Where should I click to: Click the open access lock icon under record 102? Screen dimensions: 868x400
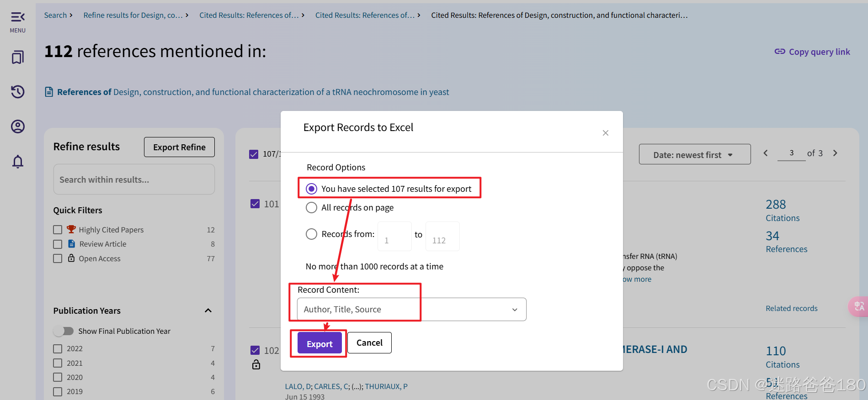click(256, 364)
